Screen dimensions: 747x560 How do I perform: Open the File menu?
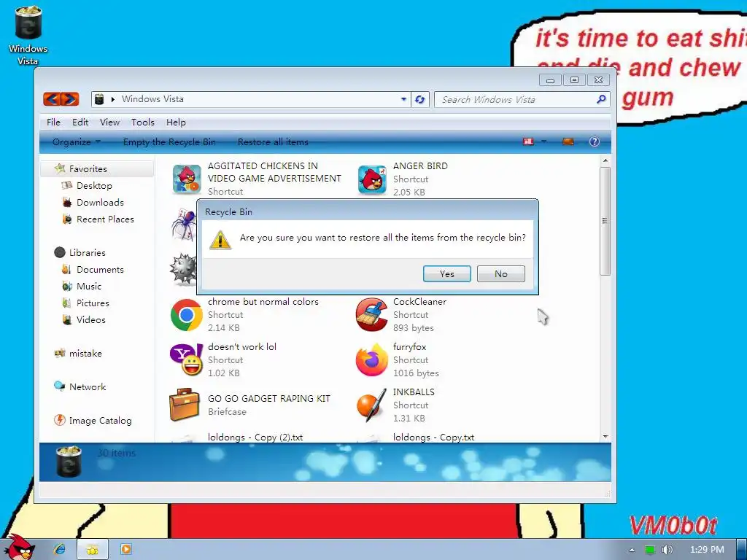pos(53,122)
